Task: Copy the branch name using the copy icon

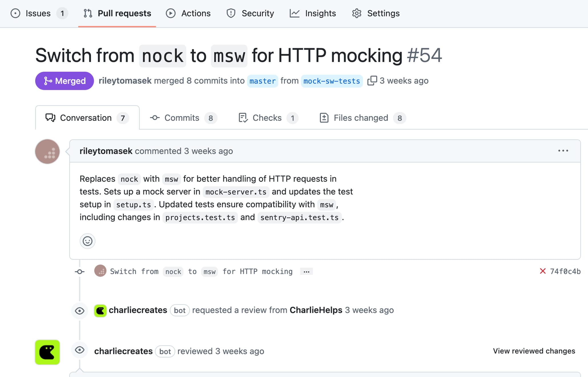Action: (373, 81)
